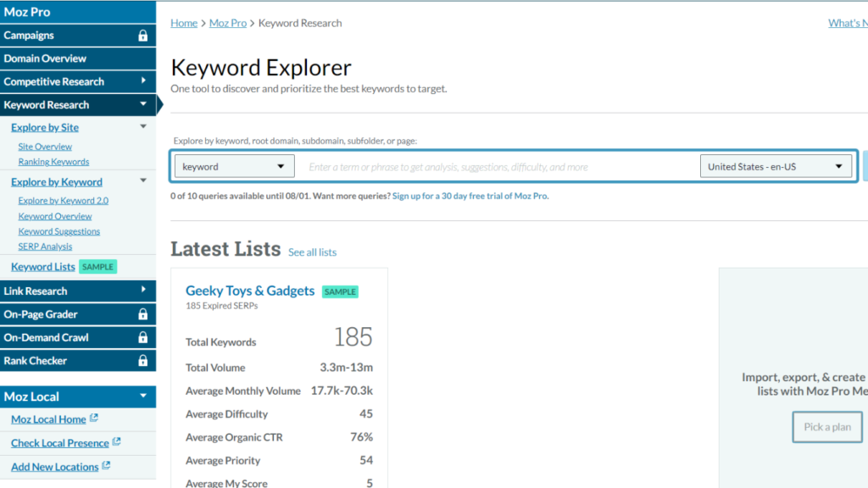Viewport: 868px width, 488px height.
Task: Expand the Competitive Research menu arrow
Action: (x=143, y=80)
